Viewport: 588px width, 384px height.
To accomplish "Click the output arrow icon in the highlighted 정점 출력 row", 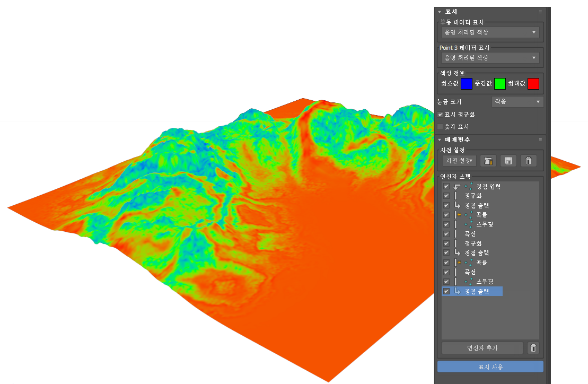I will [458, 291].
